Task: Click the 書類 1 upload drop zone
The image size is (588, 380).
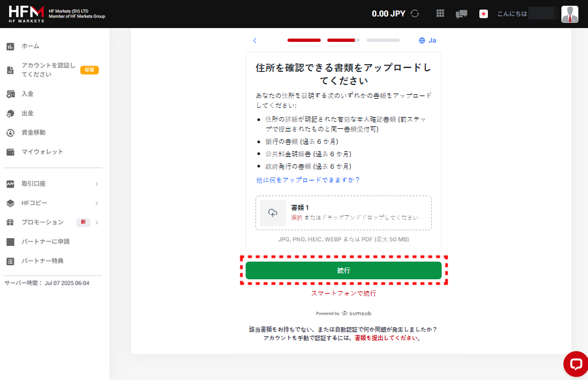Action: pyautogui.click(x=344, y=213)
